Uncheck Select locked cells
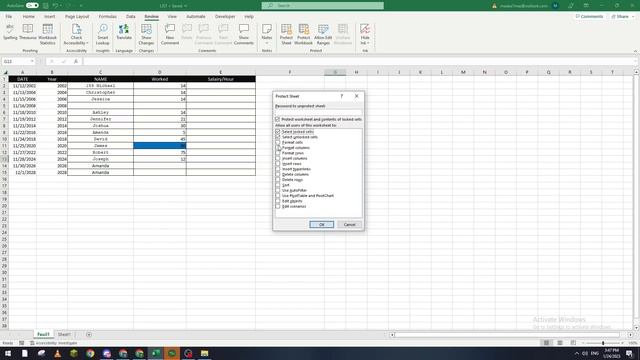Screen dimensions: 640x360 [278, 132]
